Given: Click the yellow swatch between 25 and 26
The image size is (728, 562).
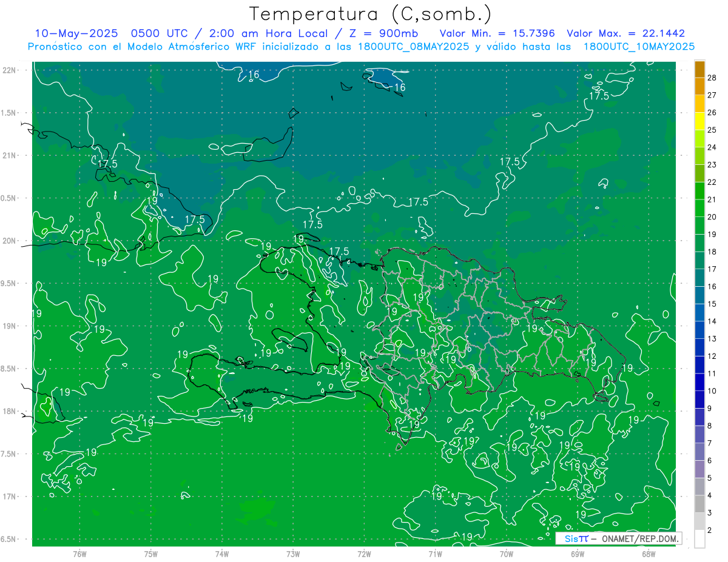Looking at the screenshot, I should pos(699,121).
